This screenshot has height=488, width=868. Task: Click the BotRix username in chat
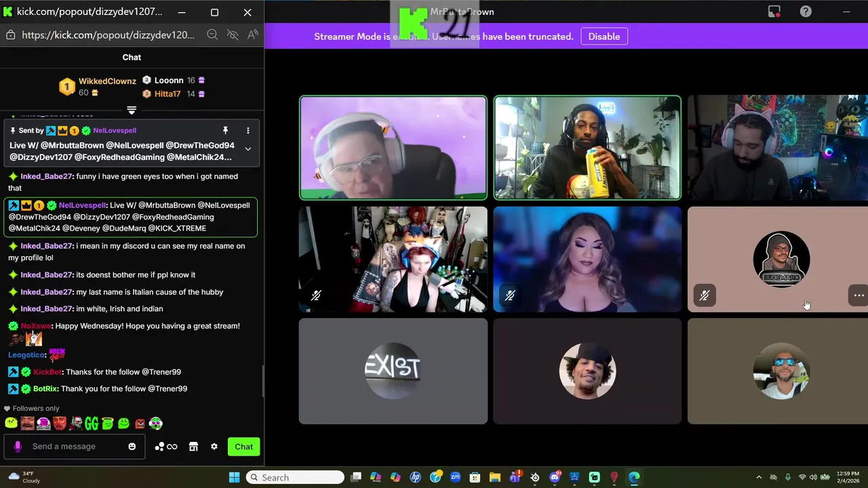pyautogui.click(x=45, y=388)
